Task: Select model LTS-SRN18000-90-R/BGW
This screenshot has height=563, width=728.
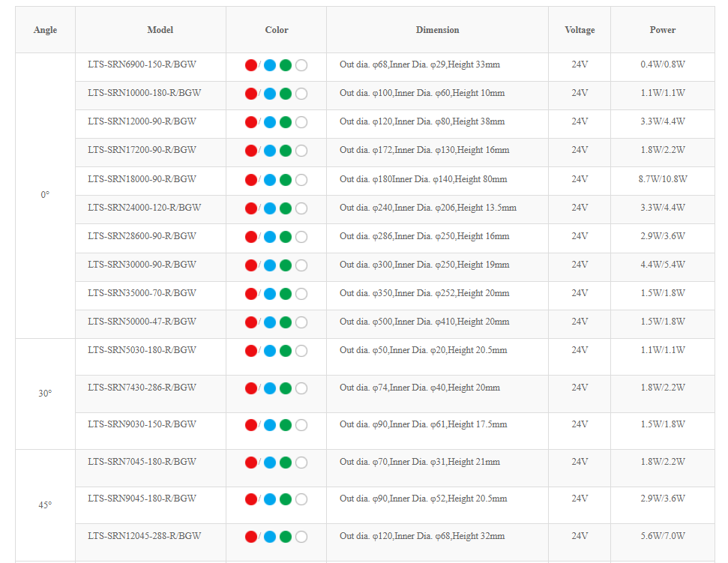Action: [x=142, y=179]
